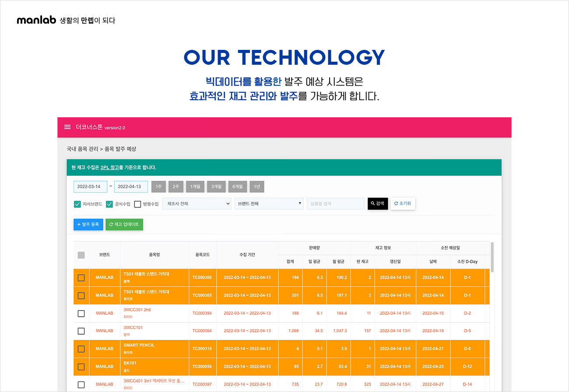This screenshot has width=569, height=392.
Task: Expand the 제조사 전체 dropdown
Action: 197,204
